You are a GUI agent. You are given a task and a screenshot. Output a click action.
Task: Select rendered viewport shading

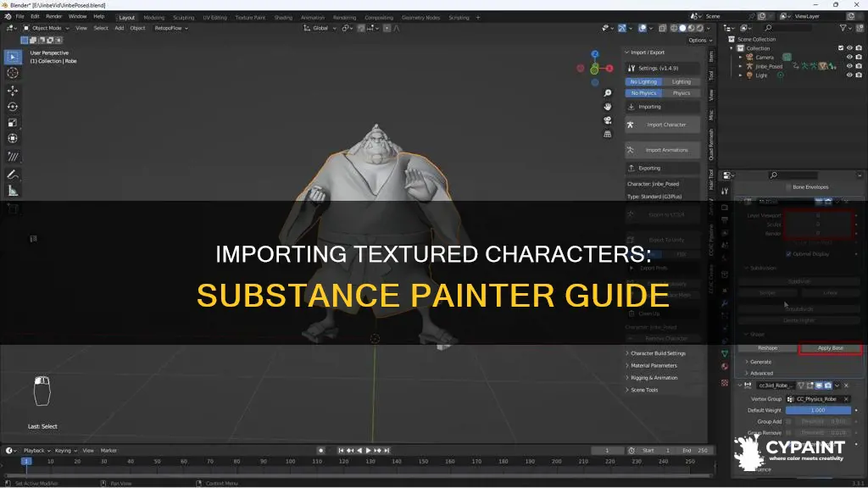700,28
